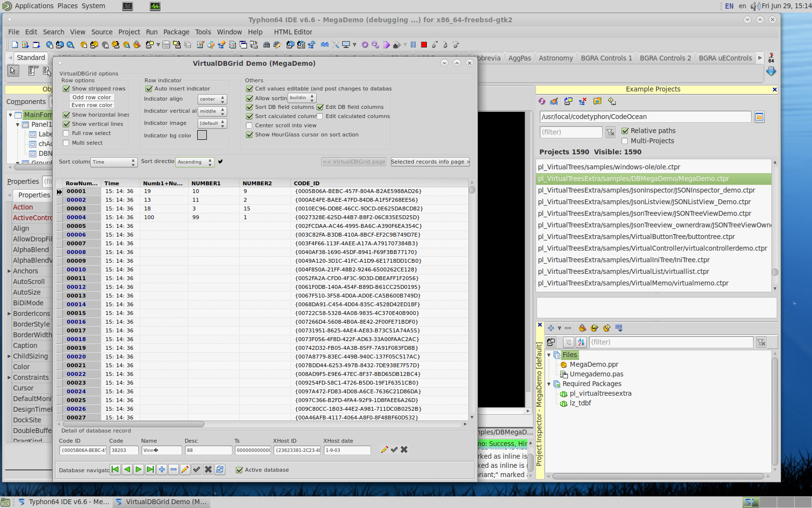Viewport: 812px width, 508px height.
Task: Click the Code input field in record detail
Action: tap(125, 450)
